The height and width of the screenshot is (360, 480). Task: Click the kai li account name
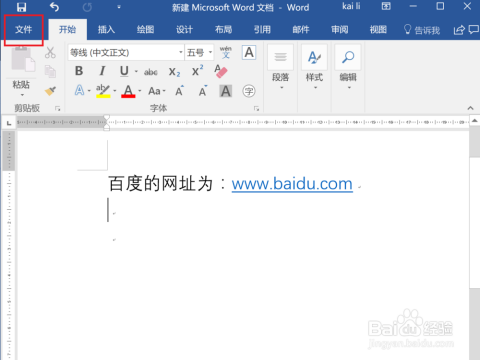[x=351, y=6]
